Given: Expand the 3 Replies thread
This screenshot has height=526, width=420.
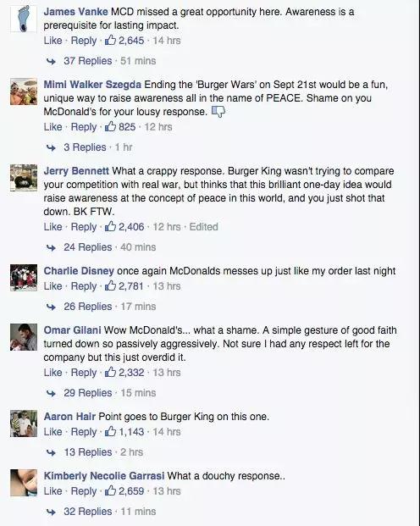Looking at the screenshot, I should [85, 147].
